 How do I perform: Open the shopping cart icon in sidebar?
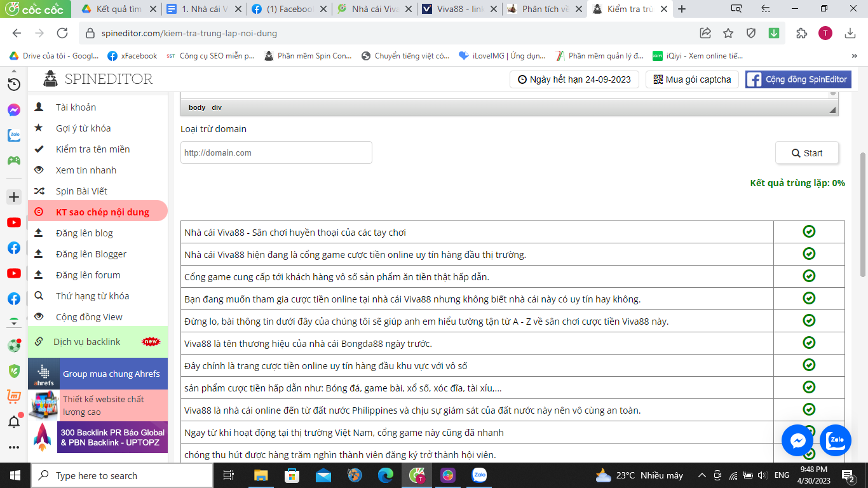pyautogui.click(x=13, y=396)
